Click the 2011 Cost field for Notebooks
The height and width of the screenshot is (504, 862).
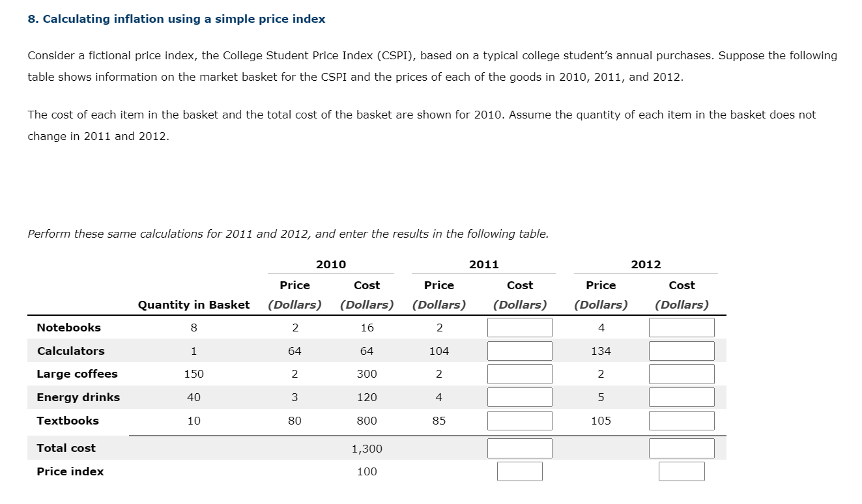coord(519,327)
